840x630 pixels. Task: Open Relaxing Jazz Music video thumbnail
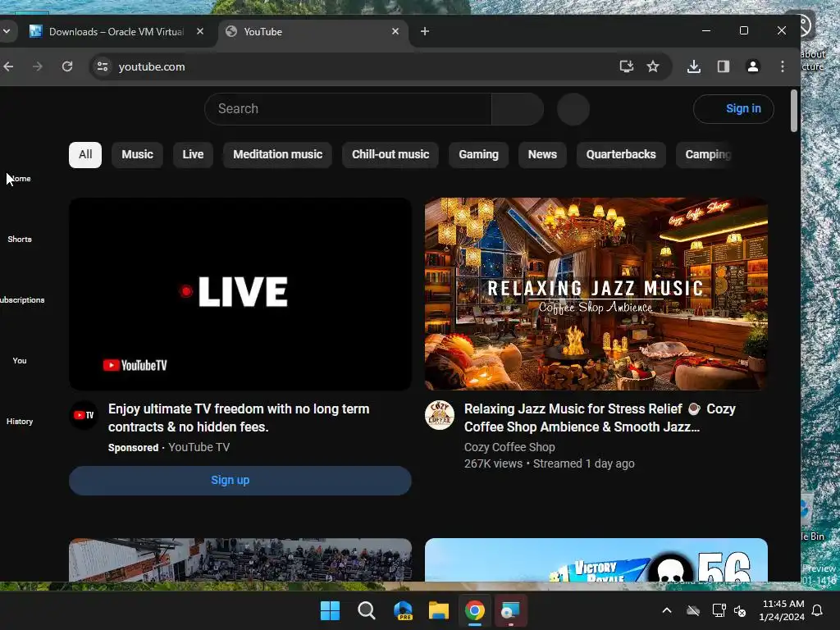click(x=596, y=294)
